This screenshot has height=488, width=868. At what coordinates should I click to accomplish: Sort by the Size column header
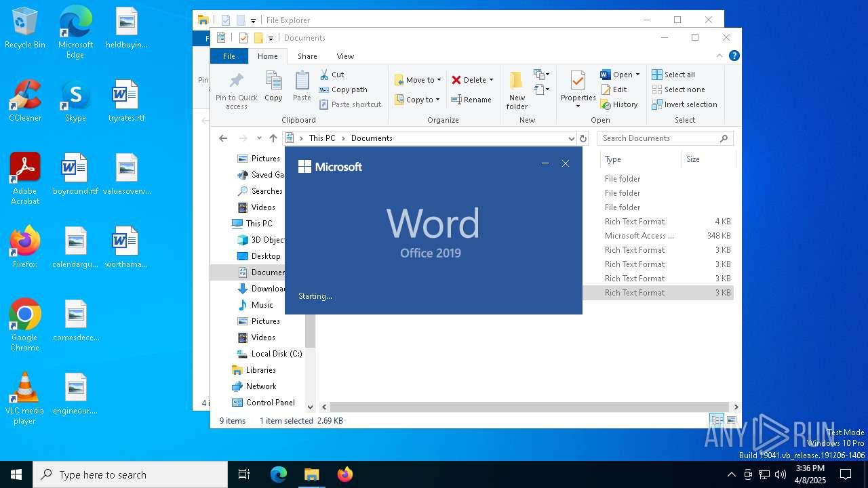[708, 159]
